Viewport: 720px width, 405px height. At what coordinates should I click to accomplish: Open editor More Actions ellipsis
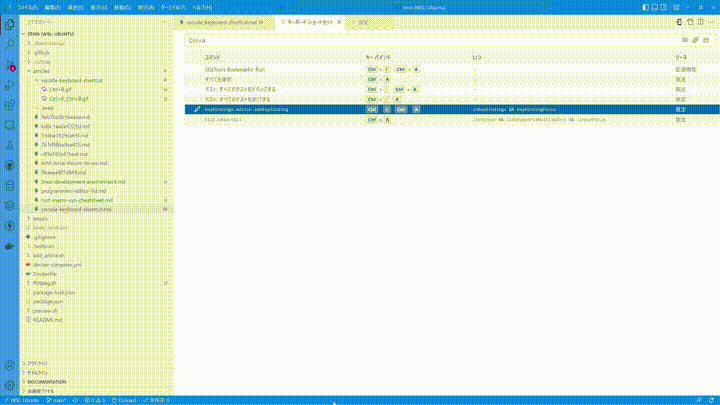(711, 22)
